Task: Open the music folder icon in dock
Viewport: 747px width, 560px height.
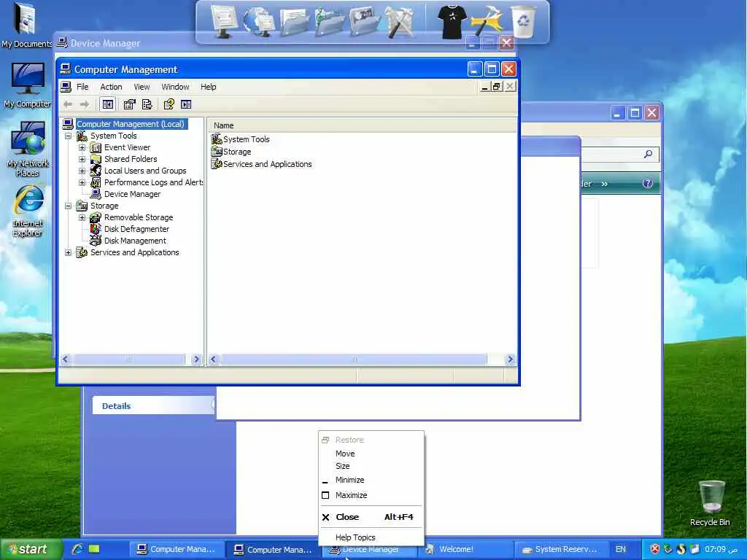Action: click(x=329, y=21)
